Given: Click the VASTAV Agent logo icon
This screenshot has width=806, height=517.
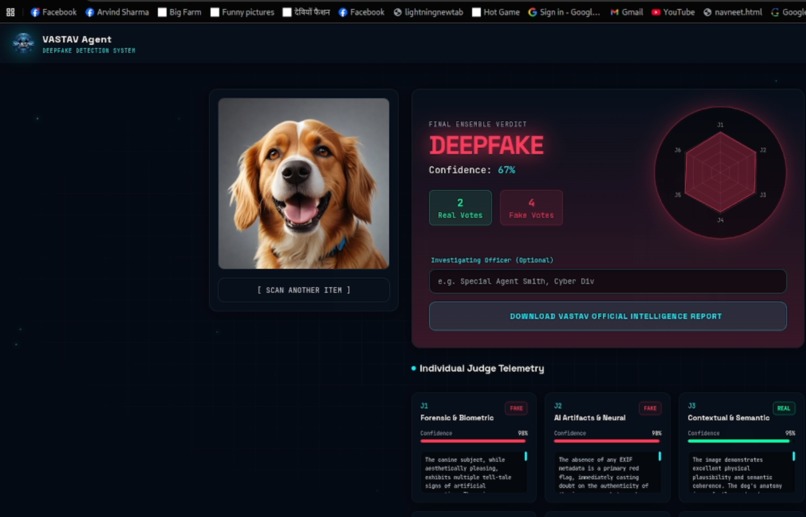Looking at the screenshot, I should 23,43.
